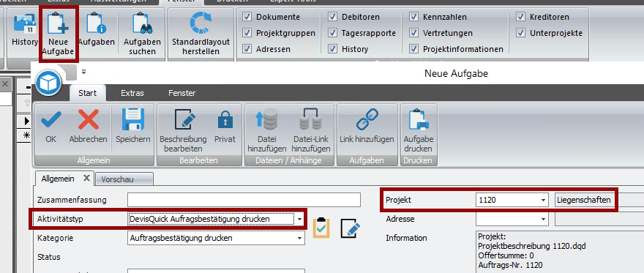Screen dimensions: 644x273
Task: Click Datei hinzufügen database icon
Action: [266, 120]
